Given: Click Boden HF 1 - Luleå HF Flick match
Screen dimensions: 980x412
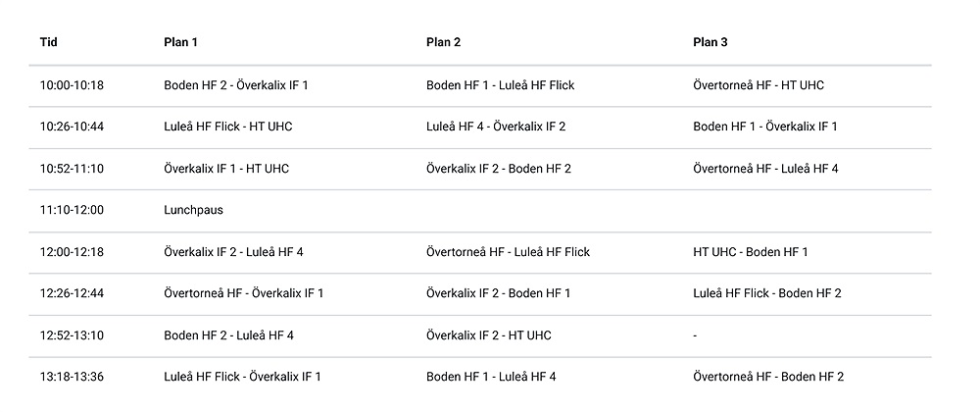Looking at the screenshot, I should [x=500, y=85].
